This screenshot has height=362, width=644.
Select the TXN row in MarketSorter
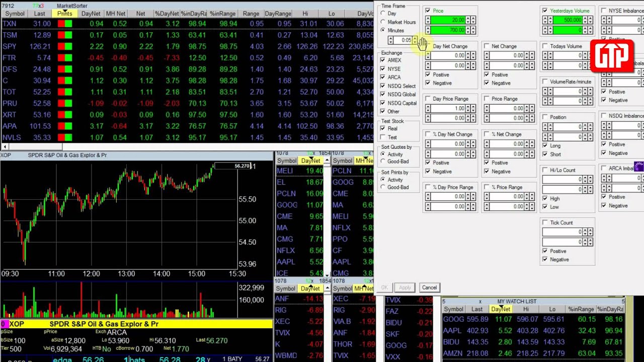pos(187,24)
